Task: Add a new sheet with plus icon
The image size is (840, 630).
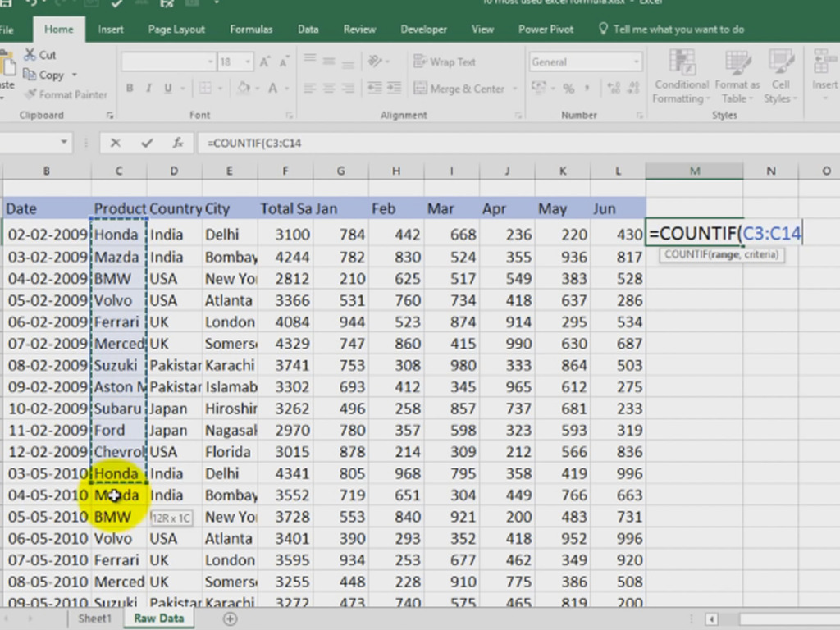Action: coord(230,619)
